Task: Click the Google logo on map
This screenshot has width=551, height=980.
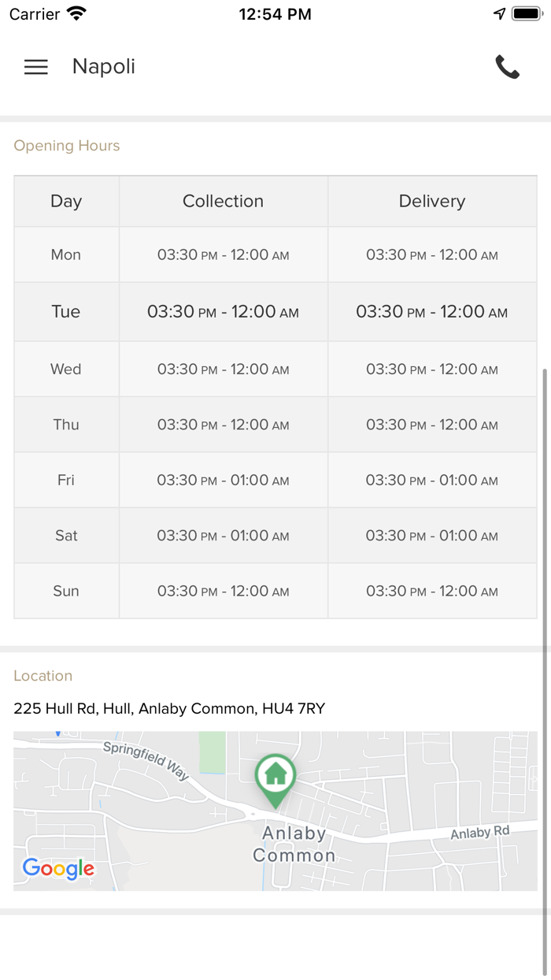Action: pyautogui.click(x=58, y=868)
